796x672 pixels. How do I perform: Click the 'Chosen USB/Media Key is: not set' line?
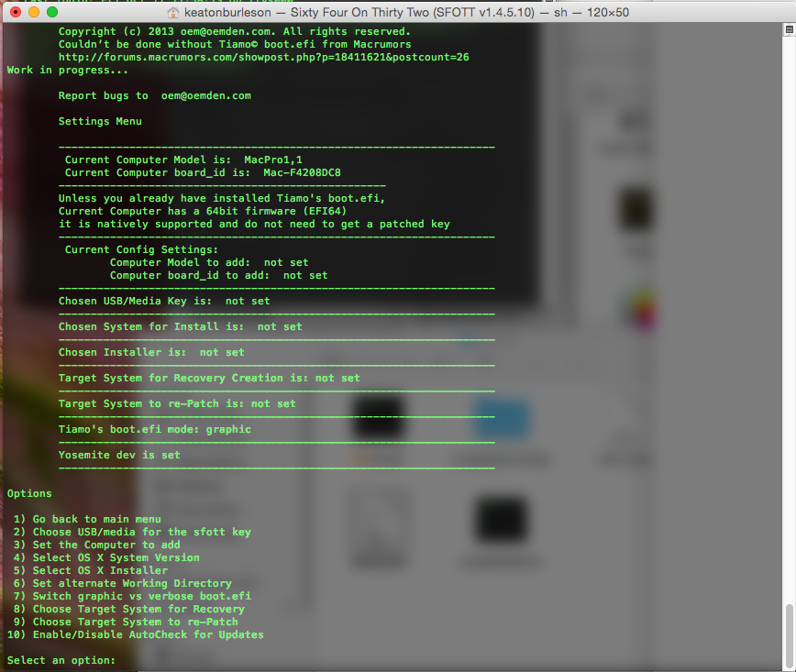[164, 301]
